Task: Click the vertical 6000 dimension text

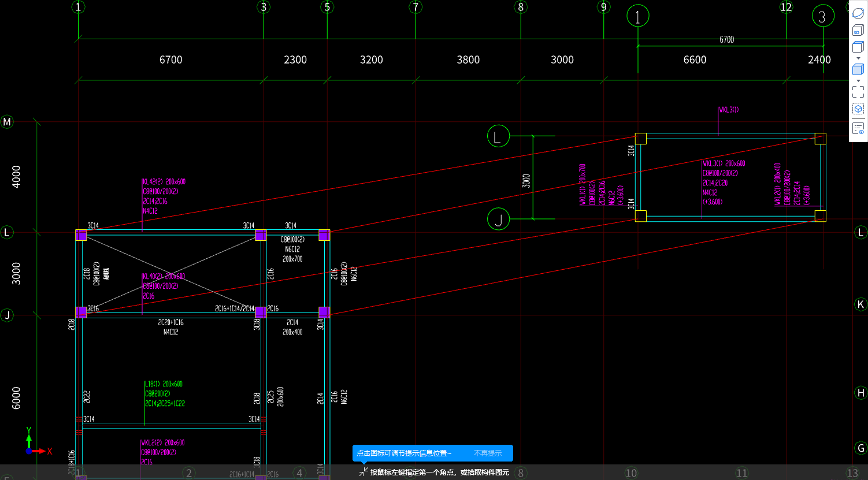Action: tap(16, 399)
